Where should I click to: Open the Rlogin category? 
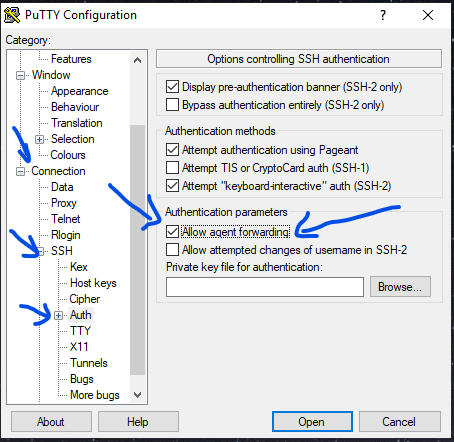pos(65,235)
